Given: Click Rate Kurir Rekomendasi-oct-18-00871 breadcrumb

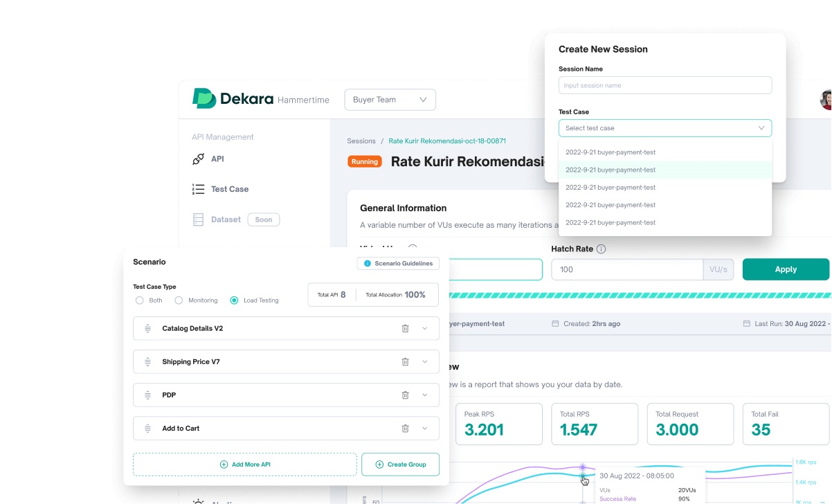Looking at the screenshot, I should pos(447,141).
